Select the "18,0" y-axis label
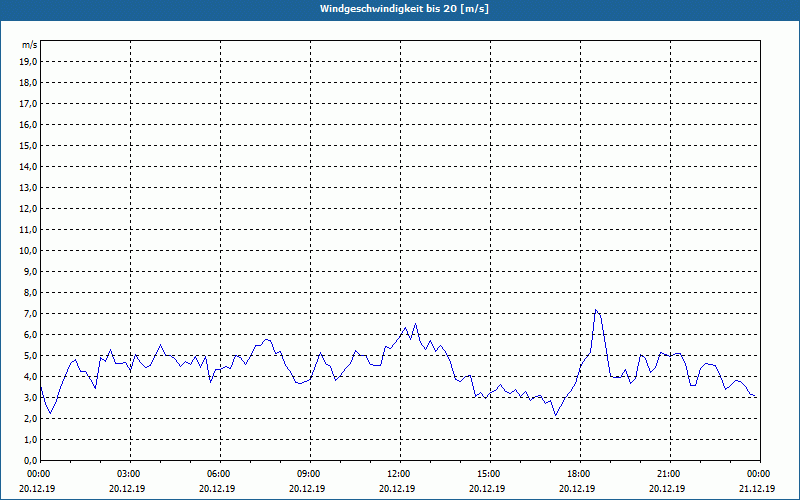This screenshot has height=500, width=800. point(28,83)
